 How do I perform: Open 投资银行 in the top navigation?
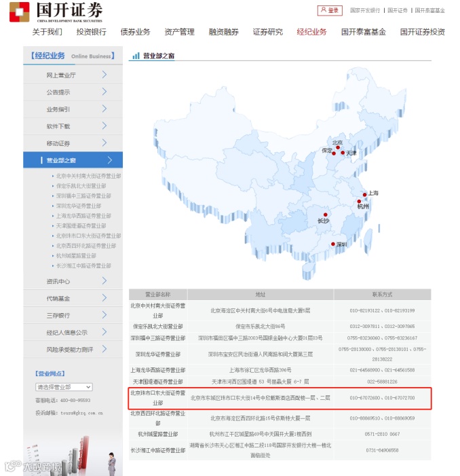coord(92,32)
